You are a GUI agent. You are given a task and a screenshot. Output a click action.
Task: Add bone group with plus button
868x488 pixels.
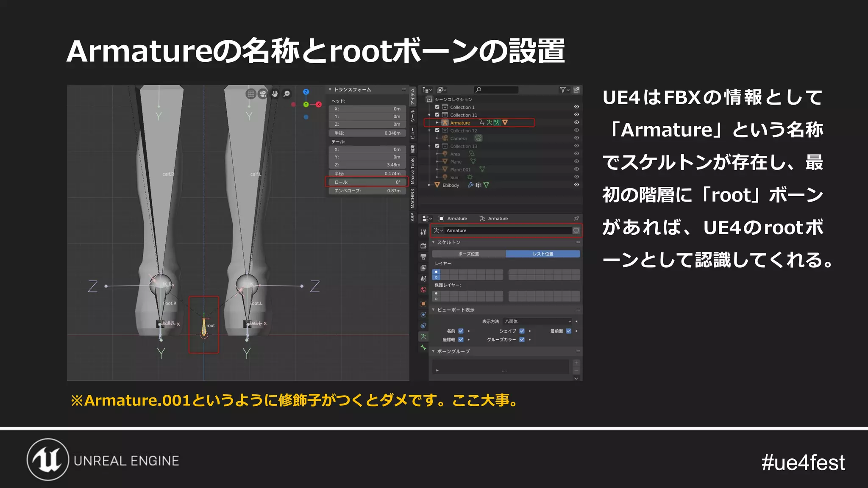[576, 363]
